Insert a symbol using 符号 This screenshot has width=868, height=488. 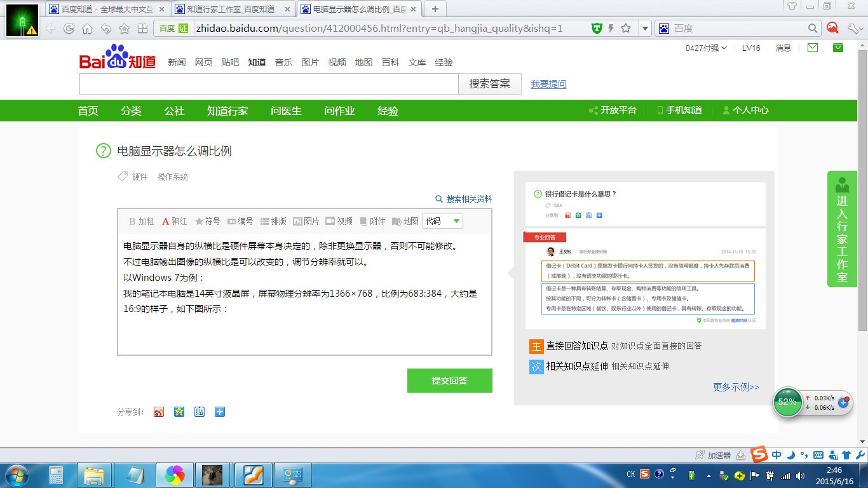click(208, 220)
